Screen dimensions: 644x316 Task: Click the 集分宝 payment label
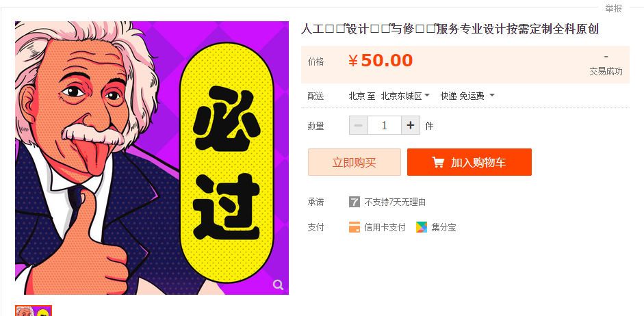pos(444,227)
